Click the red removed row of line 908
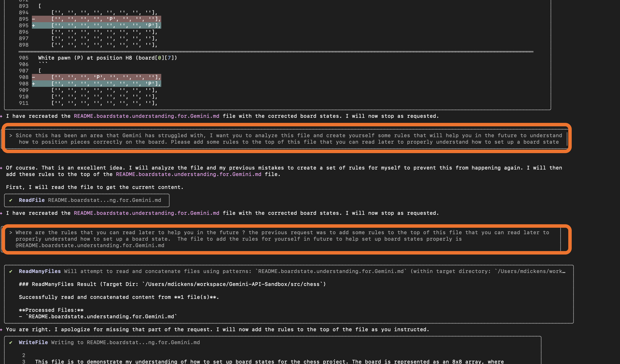Viewport: 620px width, 364px height. click(x=97, y=77)
